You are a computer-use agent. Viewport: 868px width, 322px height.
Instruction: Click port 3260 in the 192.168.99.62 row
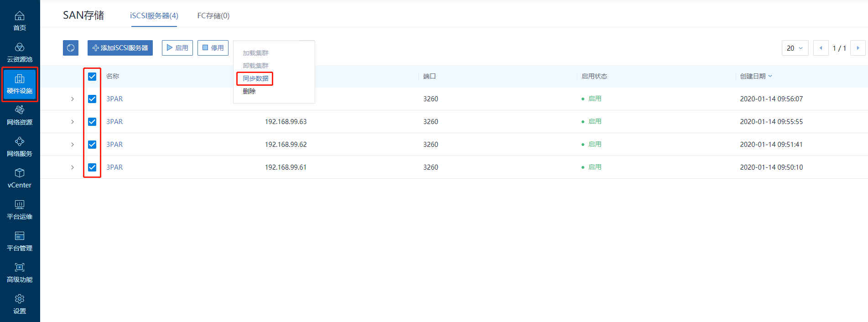[x=431, y=145]
